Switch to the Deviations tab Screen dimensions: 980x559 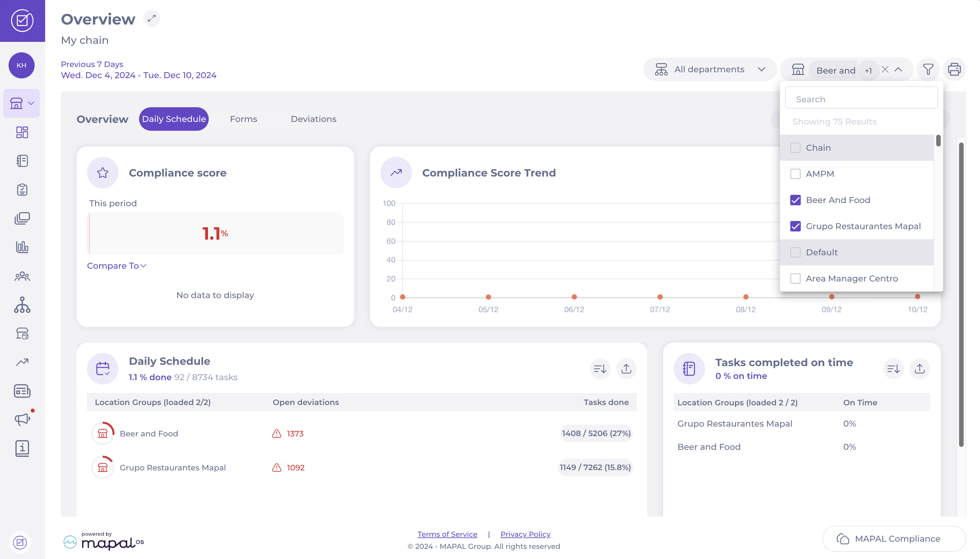click(x=313, y=119)
